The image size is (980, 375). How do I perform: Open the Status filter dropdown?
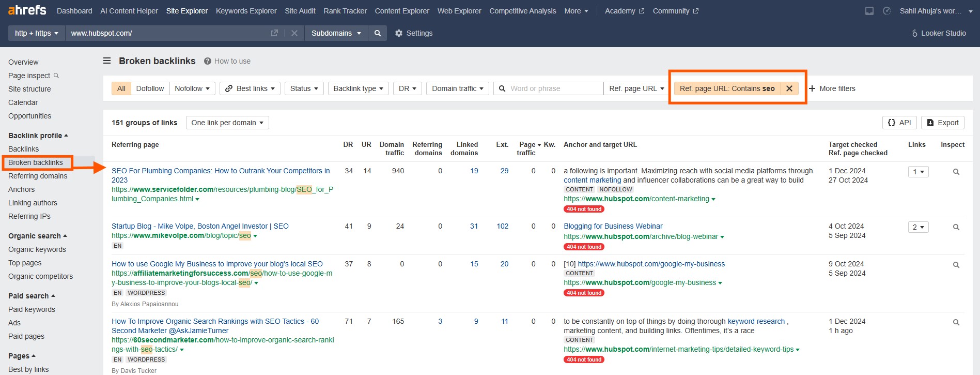(x=304, y=88)
